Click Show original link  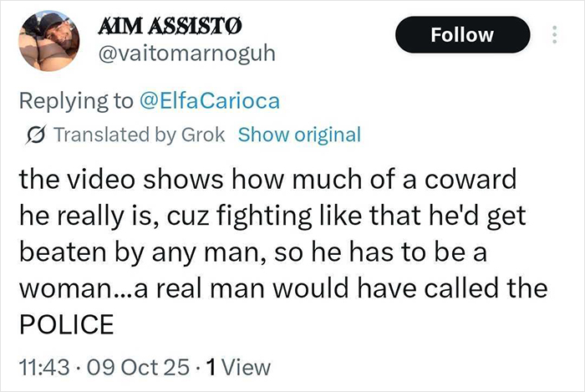[x=299, y=135]
